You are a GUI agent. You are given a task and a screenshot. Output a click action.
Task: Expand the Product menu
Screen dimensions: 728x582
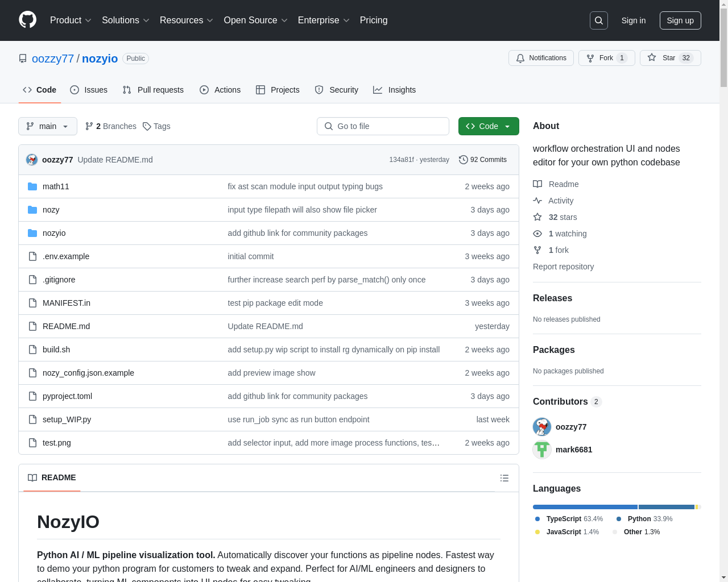click(x=71, y=20)
